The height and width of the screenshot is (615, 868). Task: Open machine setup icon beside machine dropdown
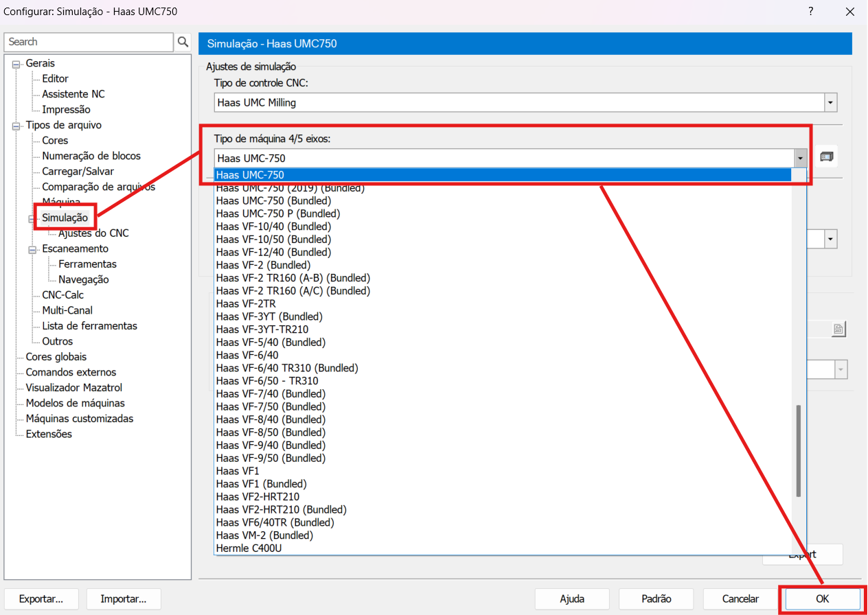click(x=827, y=157)
